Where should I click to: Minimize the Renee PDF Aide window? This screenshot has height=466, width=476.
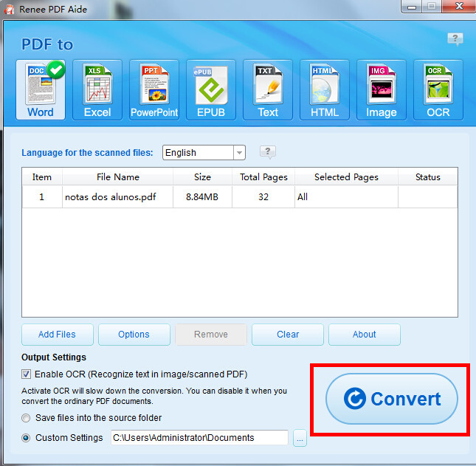coord(412,6)
